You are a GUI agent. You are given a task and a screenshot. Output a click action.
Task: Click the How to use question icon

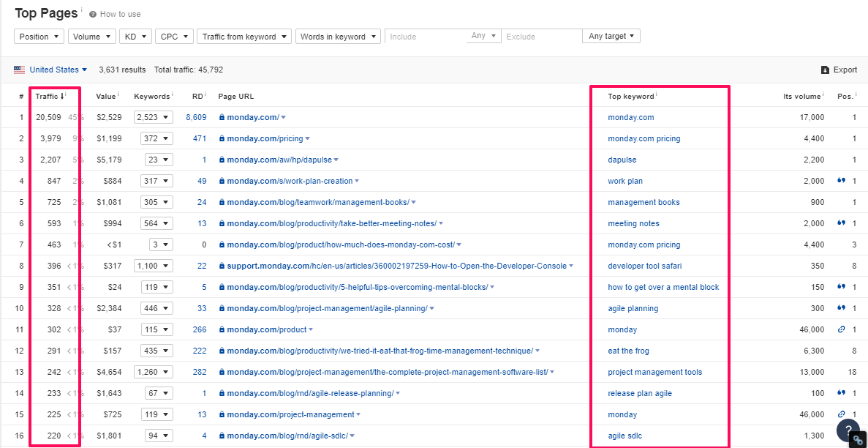point(92,15)
